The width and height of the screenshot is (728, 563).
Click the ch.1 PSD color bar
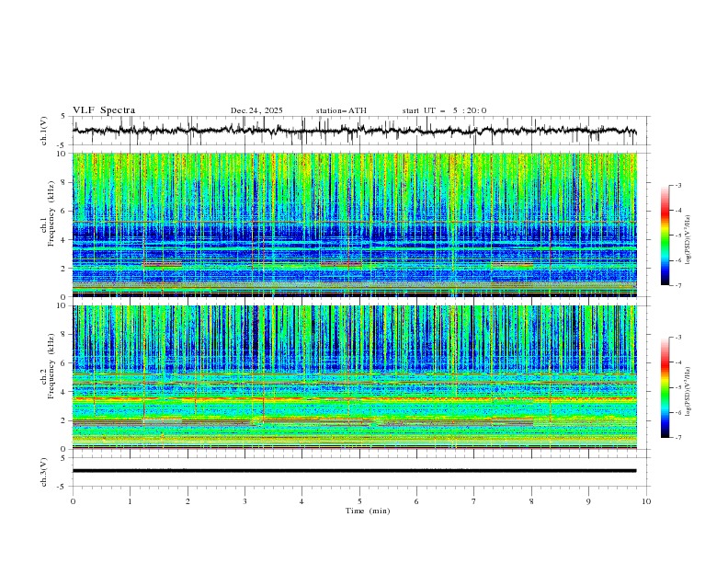[665, 236]
